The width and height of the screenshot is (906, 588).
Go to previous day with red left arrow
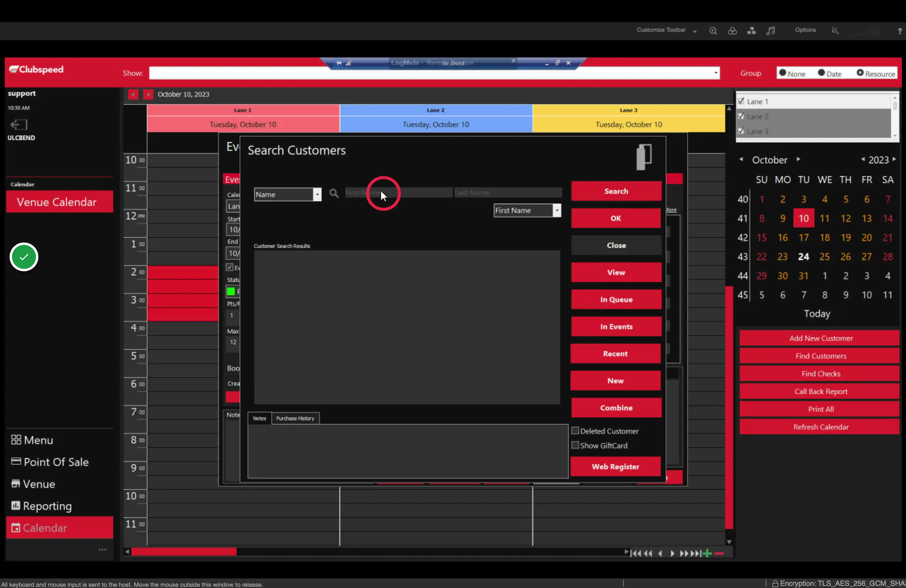coord(133,94)
